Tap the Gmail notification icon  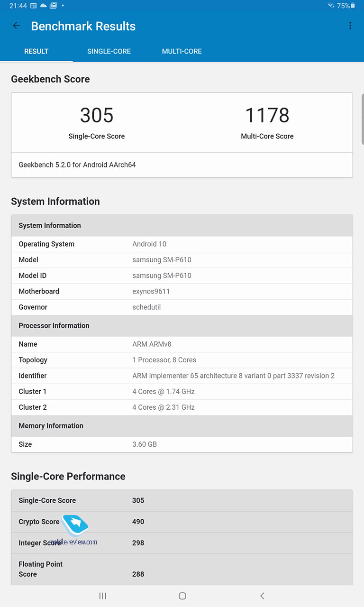point(54,6)
